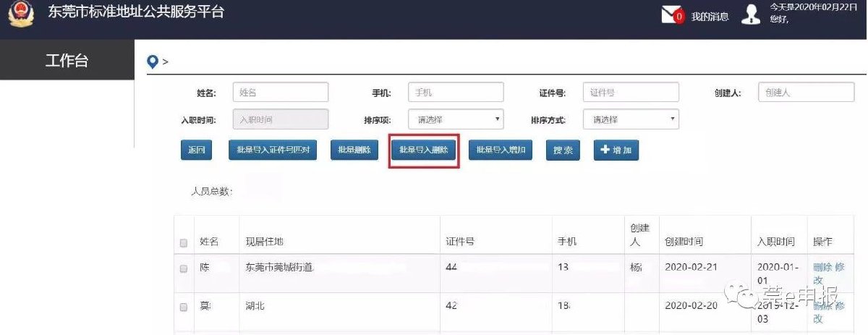
Task: Click the cell 东莞市莞城街道
Action: pos(279,267)
